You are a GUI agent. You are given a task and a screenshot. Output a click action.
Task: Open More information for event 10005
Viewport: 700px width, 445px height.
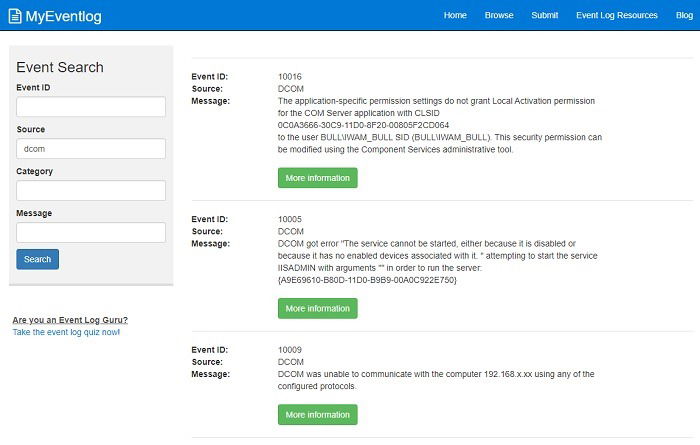pyautogui.click(x=317, y=308)
